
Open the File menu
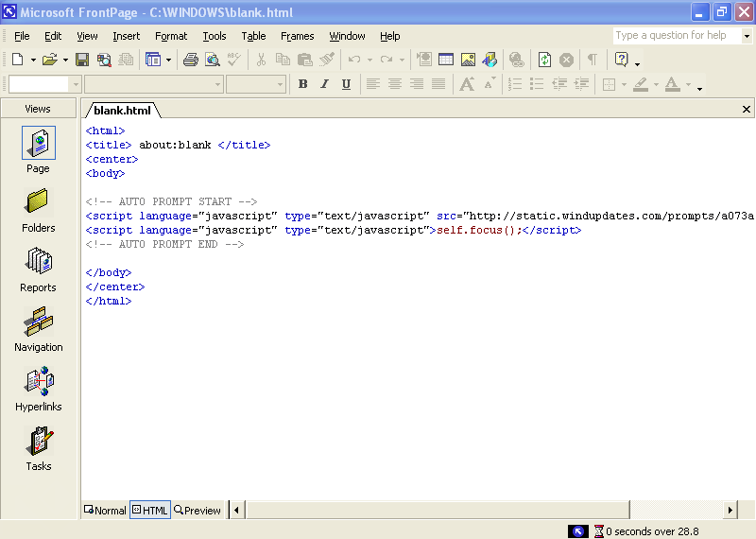[x=22, y=36]
